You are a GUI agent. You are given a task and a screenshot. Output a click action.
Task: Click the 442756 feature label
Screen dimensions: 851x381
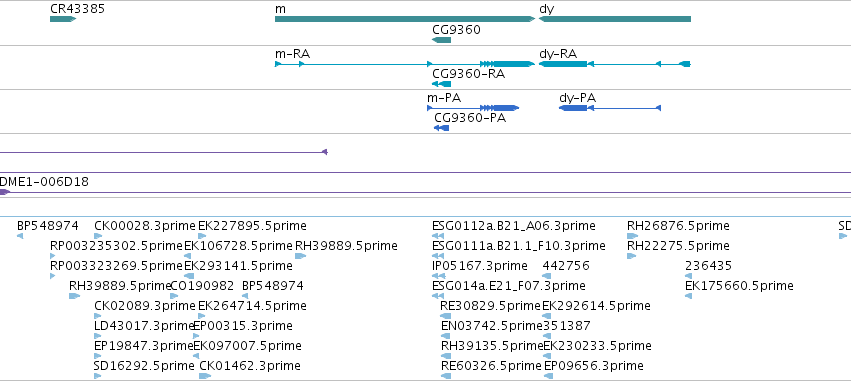pos(566,265)
